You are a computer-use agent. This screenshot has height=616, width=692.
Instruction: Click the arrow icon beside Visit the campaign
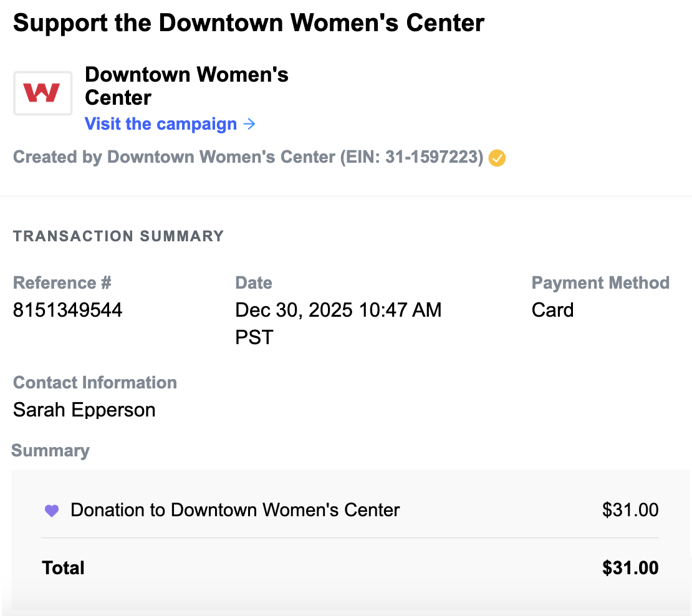pos(249,124)
